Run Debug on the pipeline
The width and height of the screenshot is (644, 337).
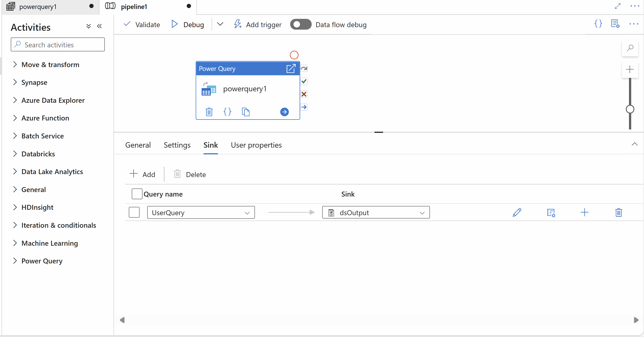[x=187, y=24]
